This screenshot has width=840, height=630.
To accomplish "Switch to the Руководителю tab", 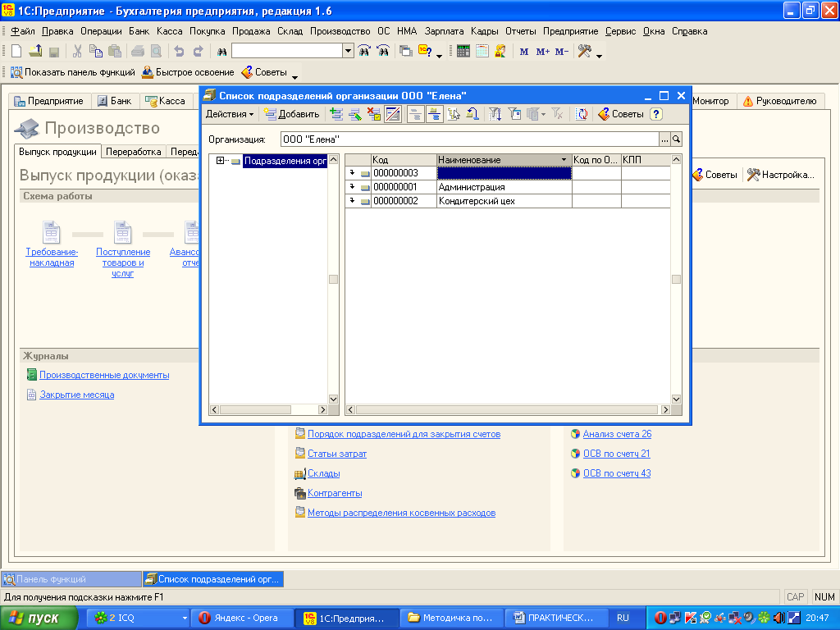I will click(x=780, y=101).
